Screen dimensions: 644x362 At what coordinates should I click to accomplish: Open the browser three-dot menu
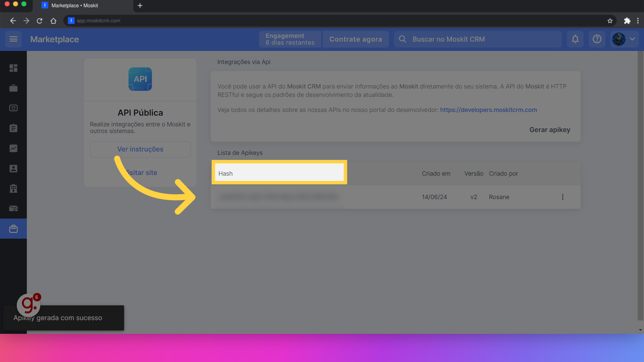point(638,21)
